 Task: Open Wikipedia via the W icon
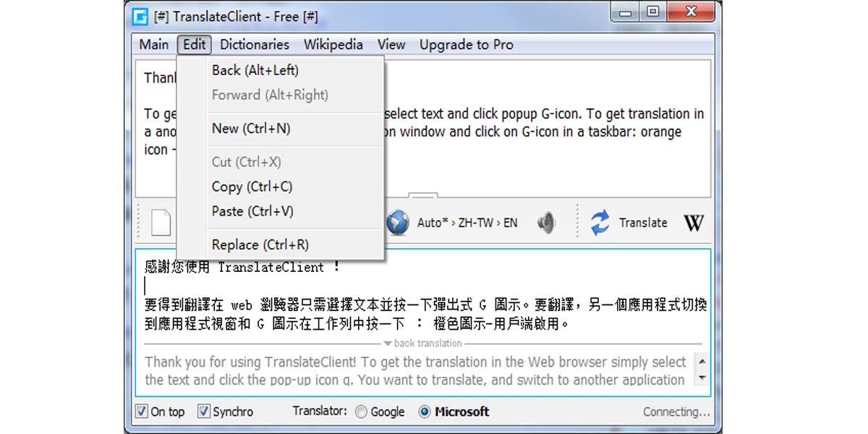[x=693, y=223]
